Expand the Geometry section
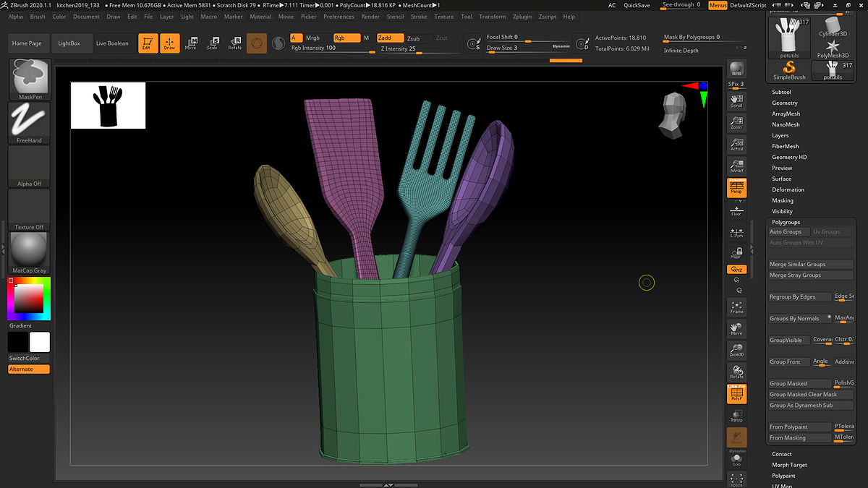Screen dimensions: 868x488 (785, 103)
